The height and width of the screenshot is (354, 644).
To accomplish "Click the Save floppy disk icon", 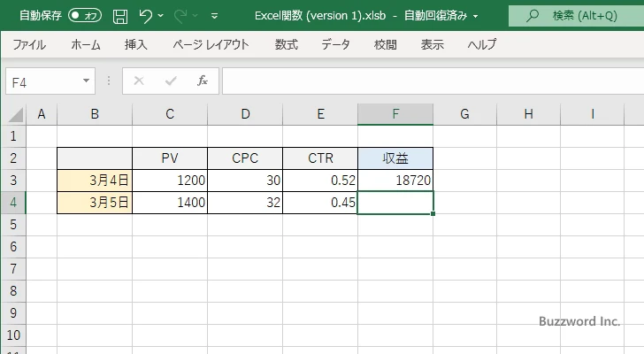I will pyautogui.click(x=120, y=17).
